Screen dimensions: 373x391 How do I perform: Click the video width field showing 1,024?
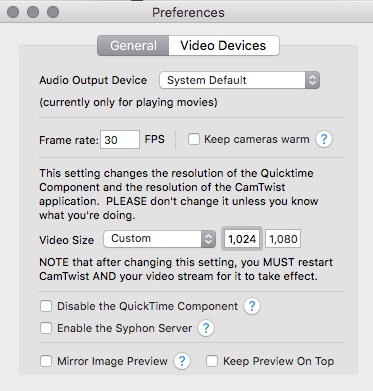[x=242, y=239]
